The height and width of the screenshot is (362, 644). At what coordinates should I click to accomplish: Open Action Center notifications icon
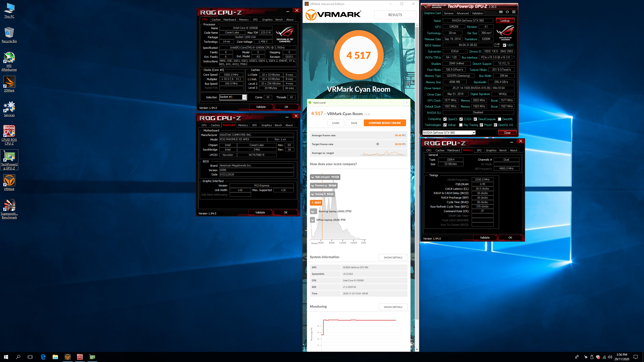click(x=636, y=357)
